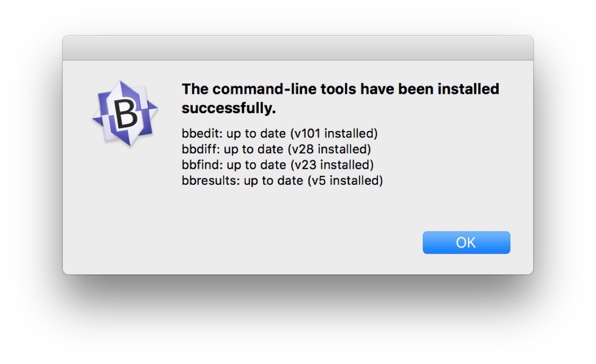Image resolution: width=596 pixels, height=364 pixels.
Task: Click the OK button
Action: [466, 242]
